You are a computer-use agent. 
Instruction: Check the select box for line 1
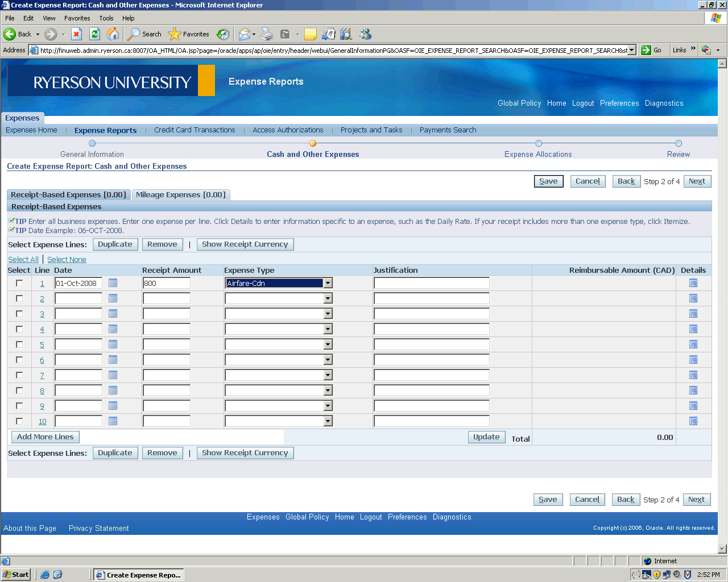[19, 283]
